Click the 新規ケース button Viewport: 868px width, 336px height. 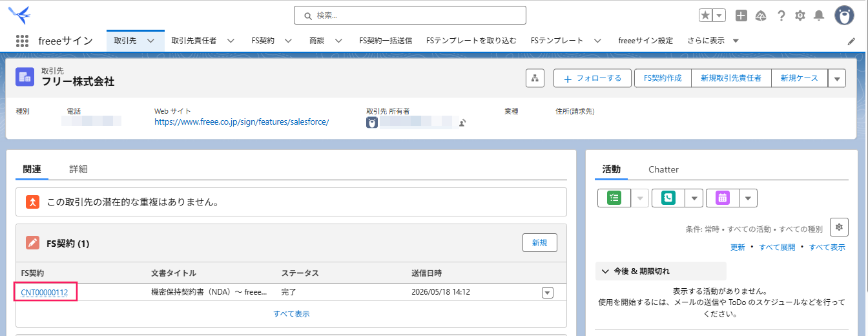click(x=800, y=78)
